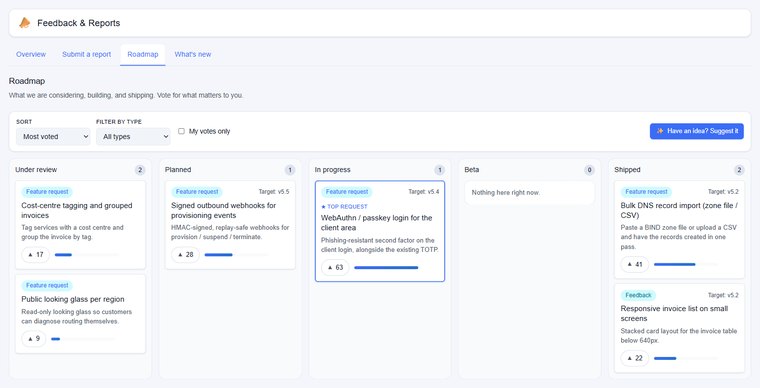Open the Submit a report tab

[x=87, y=54]
